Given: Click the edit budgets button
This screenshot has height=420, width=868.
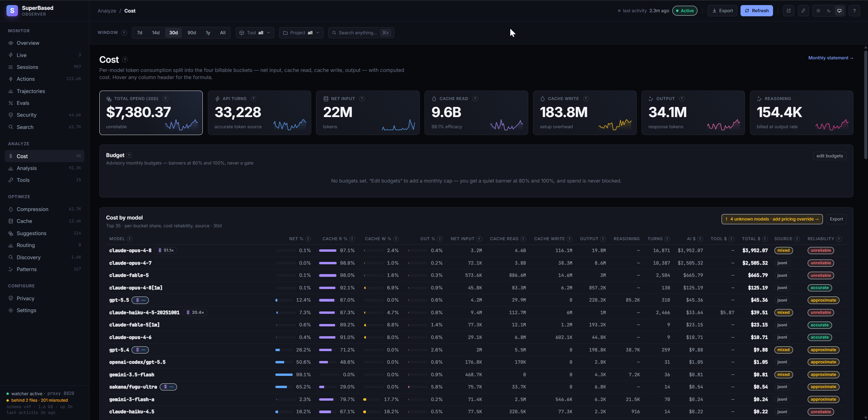Looking at the screenshot, I should coord(830,156).
